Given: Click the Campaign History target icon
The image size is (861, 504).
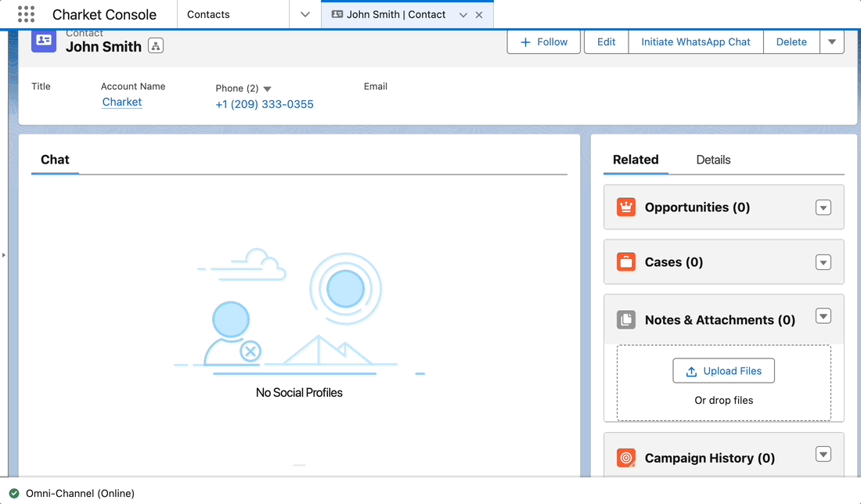Looking at the screenshot, I should coord(626,458).
